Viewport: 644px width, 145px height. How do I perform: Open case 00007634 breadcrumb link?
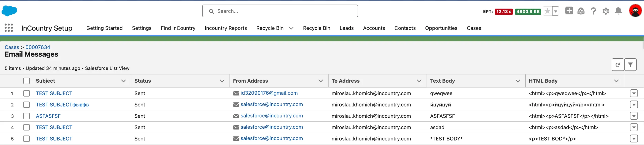(x=38, y=47)
